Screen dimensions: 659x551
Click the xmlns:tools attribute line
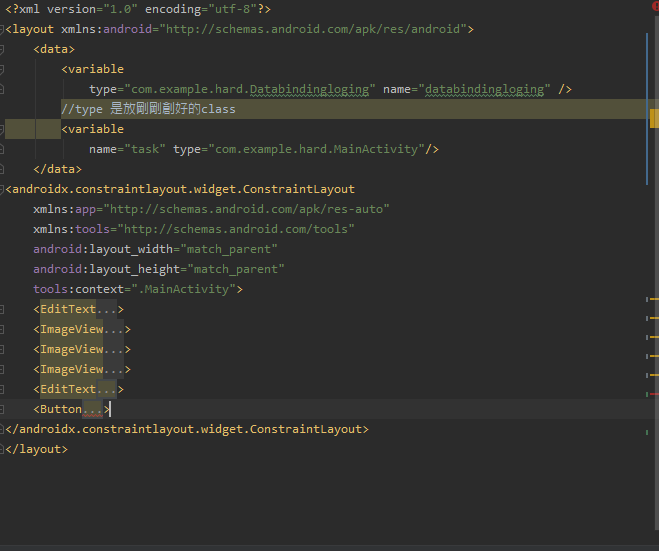[x=194, y=229]
